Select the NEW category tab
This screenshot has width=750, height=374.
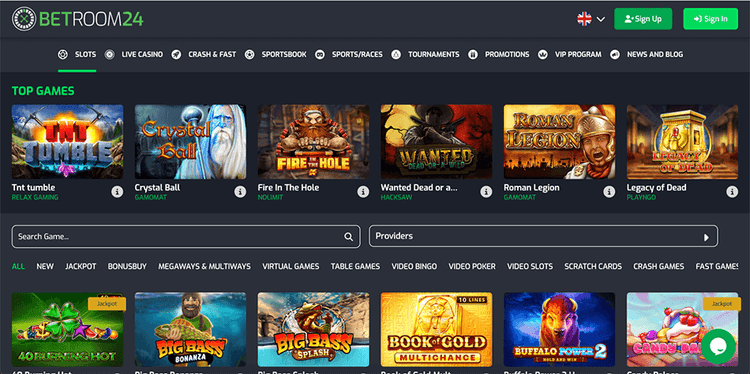[45, 266]
